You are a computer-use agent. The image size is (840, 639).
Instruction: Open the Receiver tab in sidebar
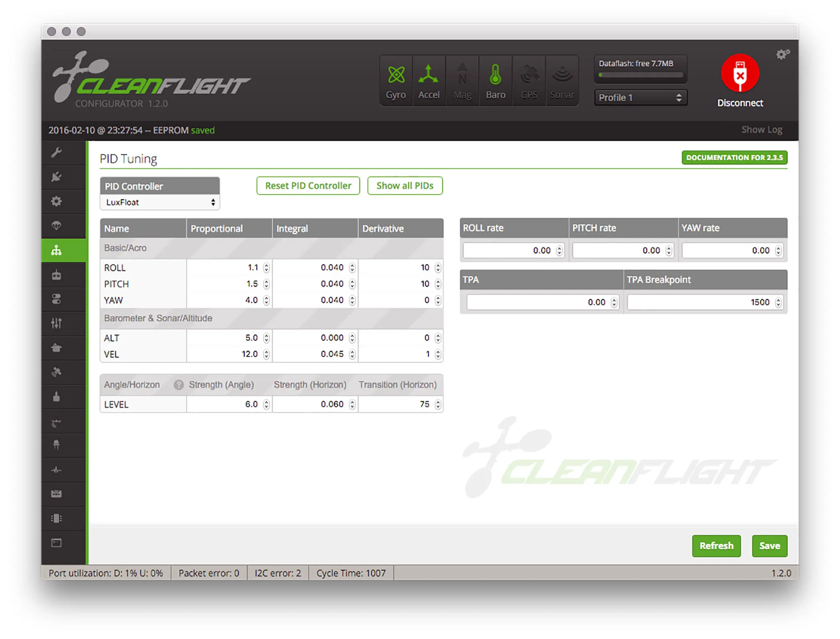click(x=56, y=275)
